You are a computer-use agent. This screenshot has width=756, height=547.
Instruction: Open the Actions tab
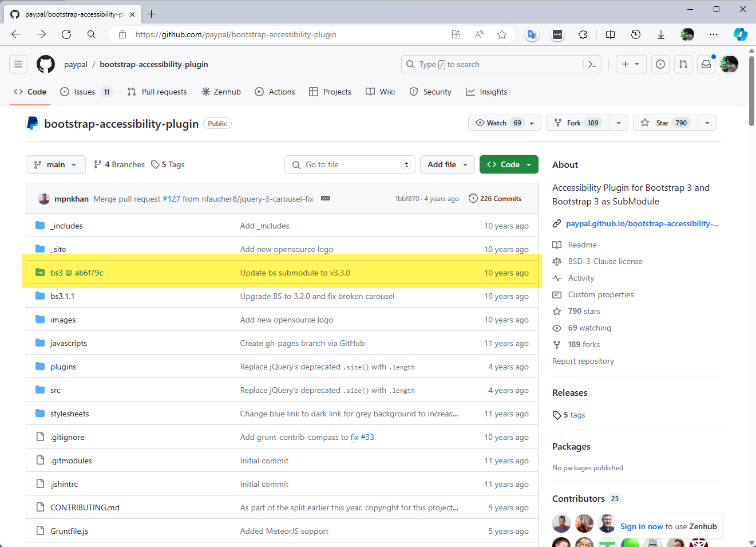point(275,92)
